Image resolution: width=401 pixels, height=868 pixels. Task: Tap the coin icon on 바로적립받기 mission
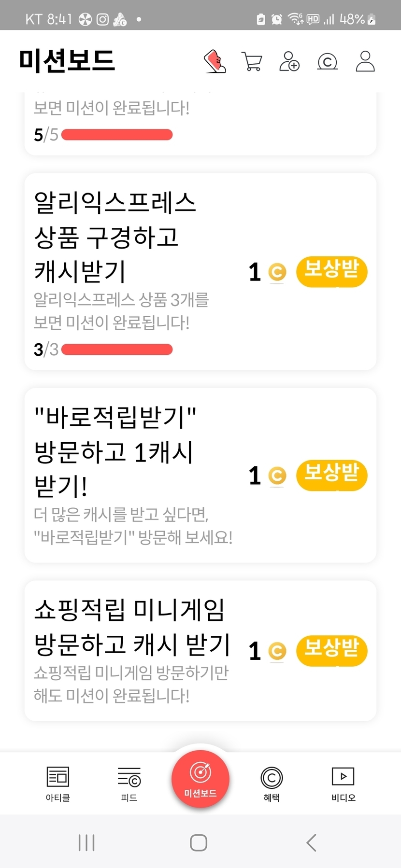tap(277, 476)
